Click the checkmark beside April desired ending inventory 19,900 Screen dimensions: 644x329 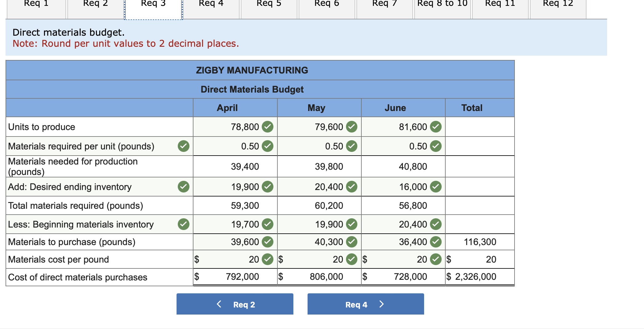pyautogui.click(x=267, y=187)
